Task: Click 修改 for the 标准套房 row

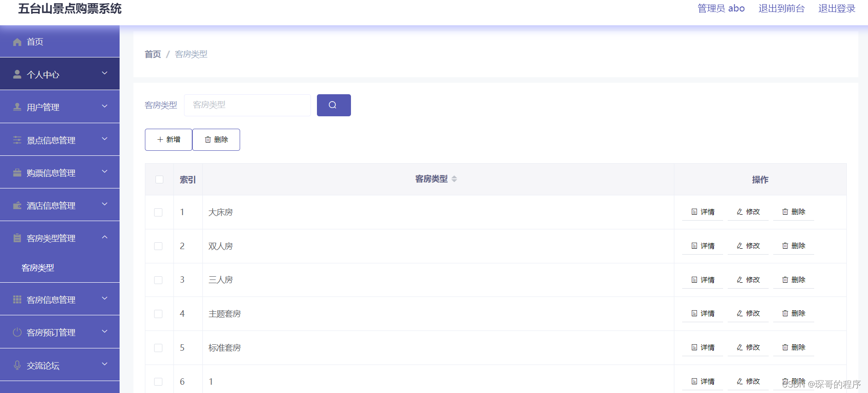Action: click(748, 347)
